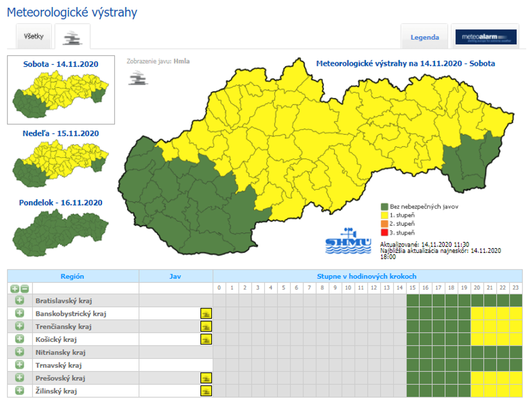
Task: Click the Sobota - 14.11.2020 day link
Action: 61,64
